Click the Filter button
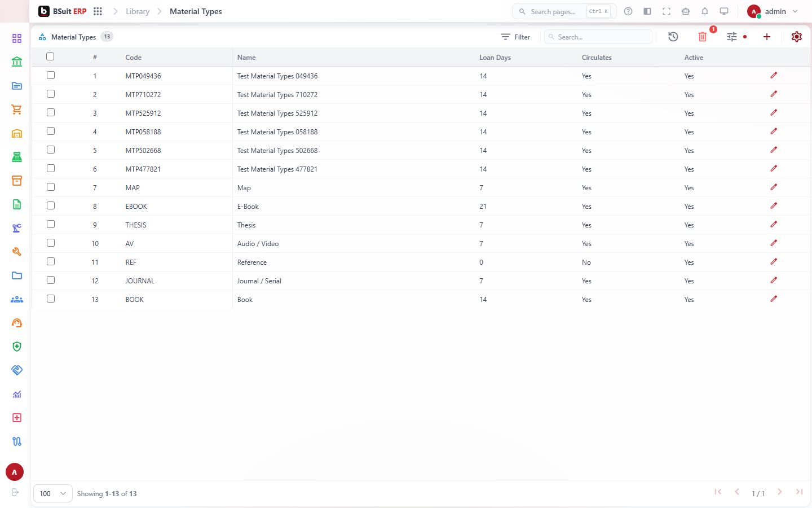 point(515,37)
